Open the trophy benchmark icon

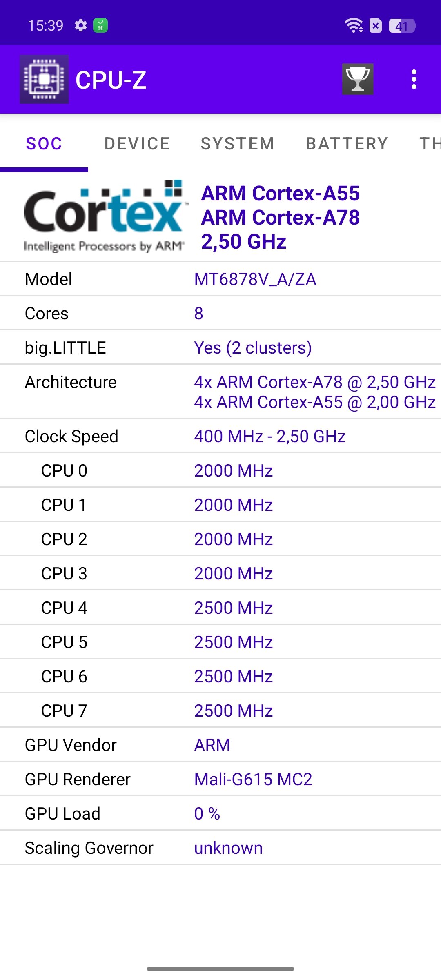tap(358, 79)
